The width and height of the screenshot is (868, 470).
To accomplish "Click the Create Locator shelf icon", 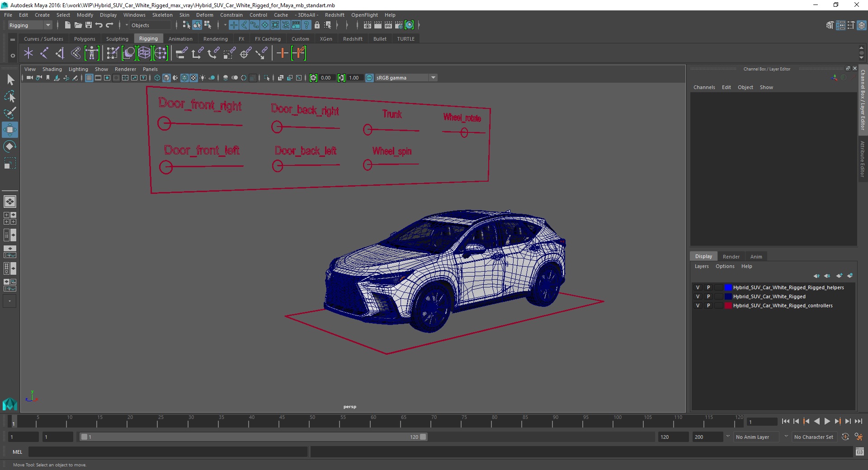I will coord(28,53).
